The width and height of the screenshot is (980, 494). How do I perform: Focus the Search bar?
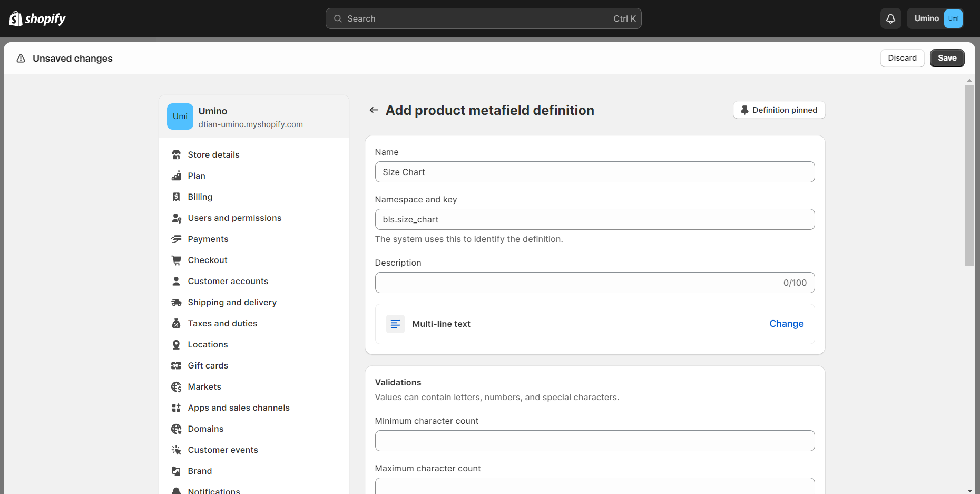click(483, 18)
